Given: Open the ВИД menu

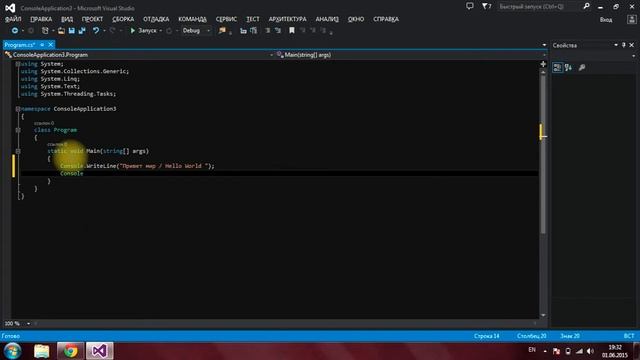Looking at the screenshot, I should click(67, 19).
